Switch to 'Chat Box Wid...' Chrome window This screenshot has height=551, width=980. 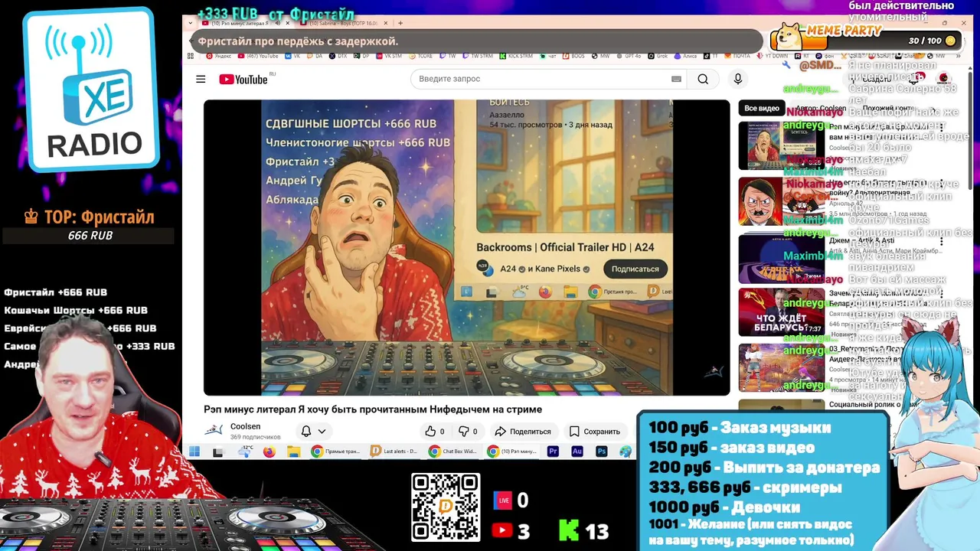tap(453, 452)
